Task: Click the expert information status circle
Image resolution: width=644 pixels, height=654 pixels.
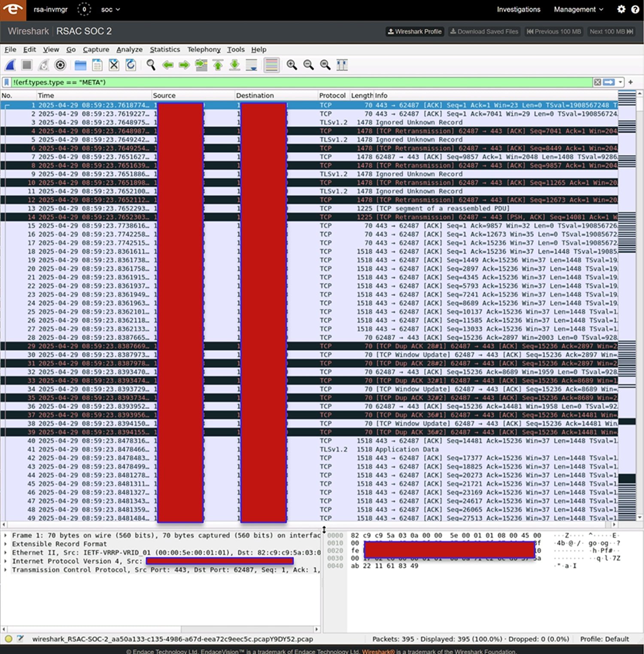Action: tap(8, 639)
